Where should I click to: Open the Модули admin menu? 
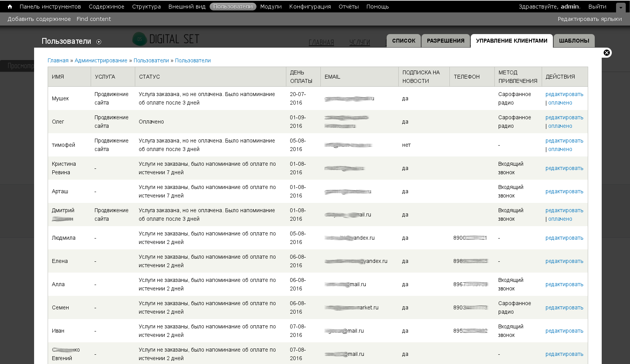(270, 7)
